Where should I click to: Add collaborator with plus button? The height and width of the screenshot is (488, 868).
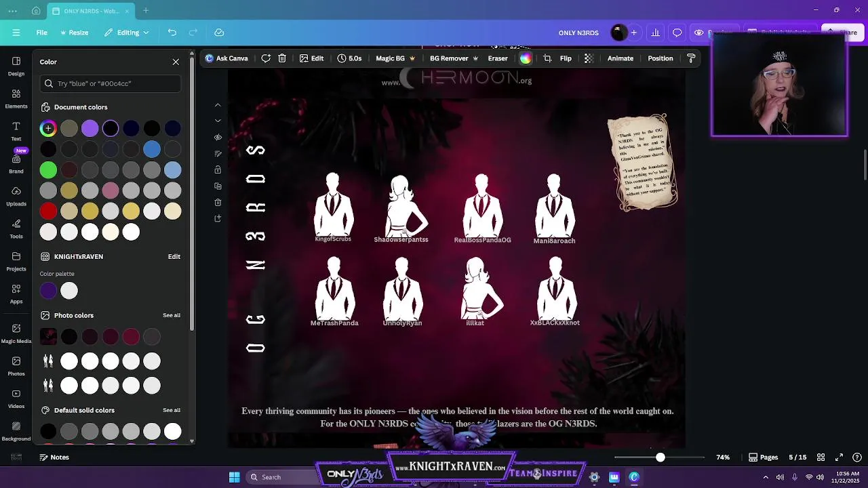click(x=634, y=33)
